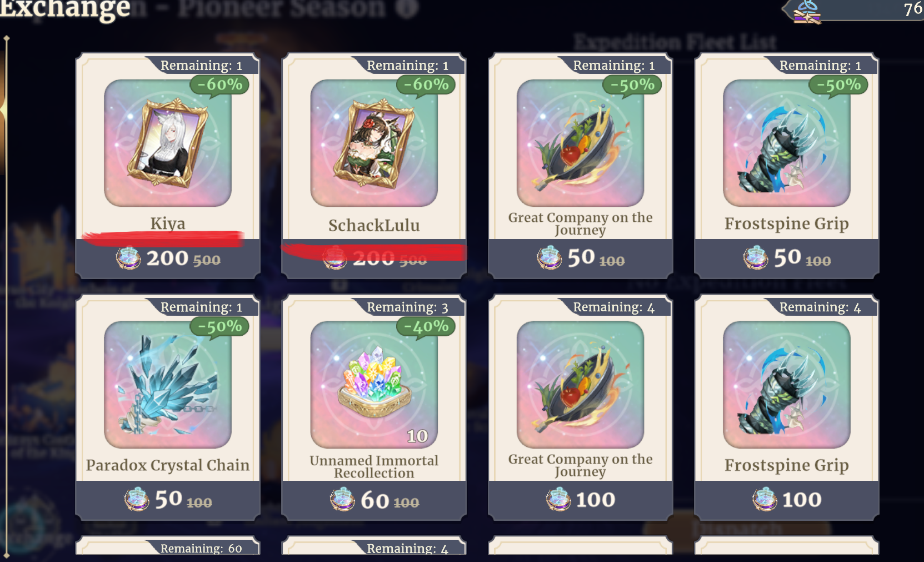The width and height of the screenshot is (924, 562).
Task: Purchase Unnamed Immortal Recollection for 60 coins
Action: tap(374, 500)
